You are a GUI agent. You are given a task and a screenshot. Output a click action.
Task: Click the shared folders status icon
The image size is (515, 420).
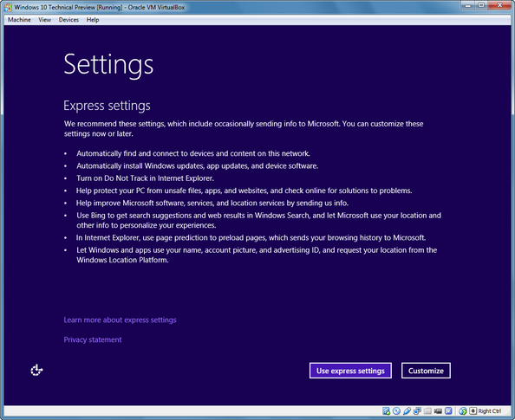coord(427,411)
